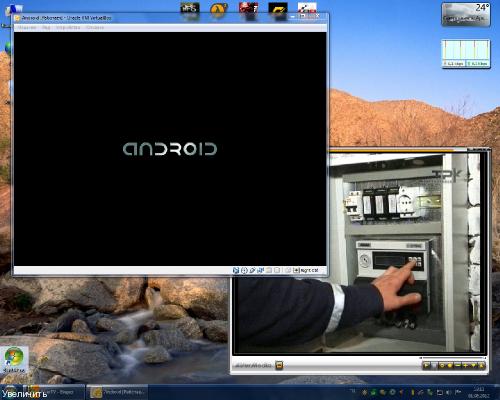Click the plus button in AVerMedia controls
Screen dimensions: 500x400
(x=466, y=365)
